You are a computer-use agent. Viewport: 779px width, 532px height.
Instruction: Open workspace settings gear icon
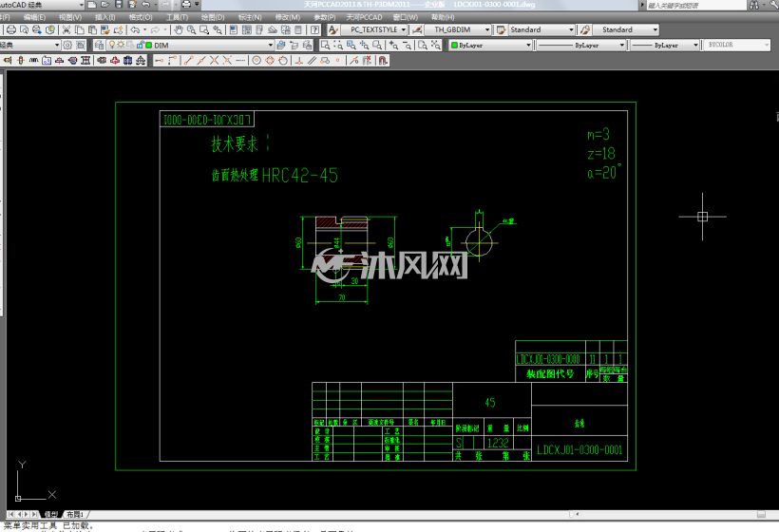point(67,46)
